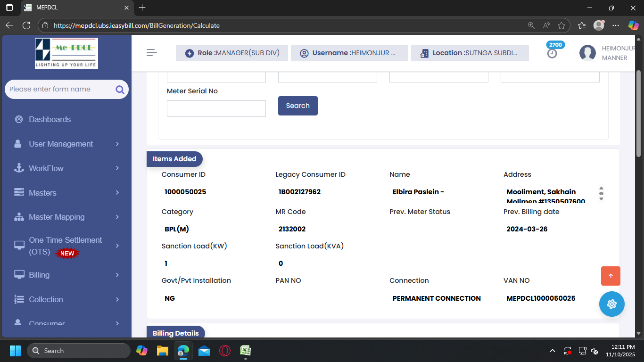Expand the User Management submenu arrow

click(117, 144)
